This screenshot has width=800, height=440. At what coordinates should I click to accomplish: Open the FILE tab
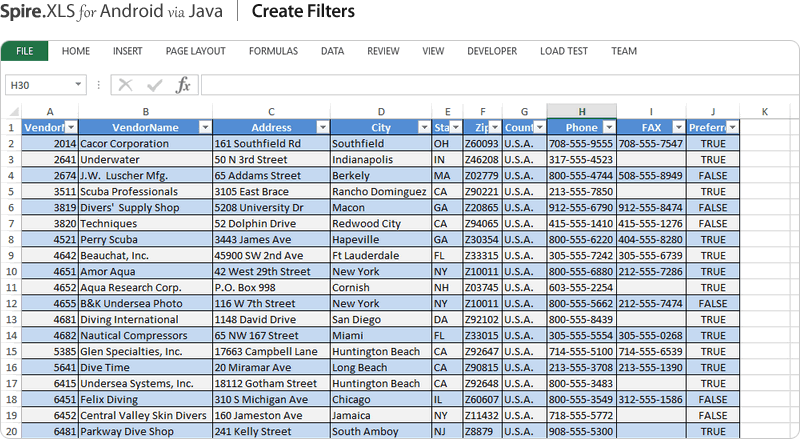(x=25, y=51)
